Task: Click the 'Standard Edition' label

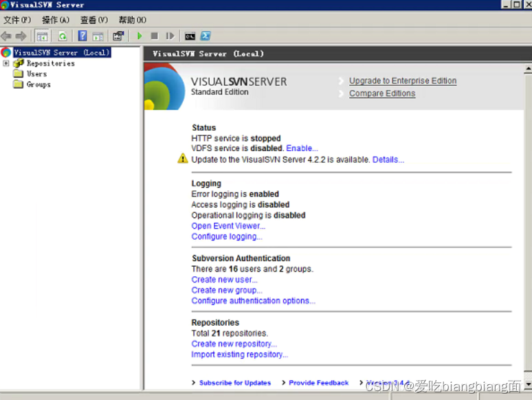Action: (x=219, y=92)
